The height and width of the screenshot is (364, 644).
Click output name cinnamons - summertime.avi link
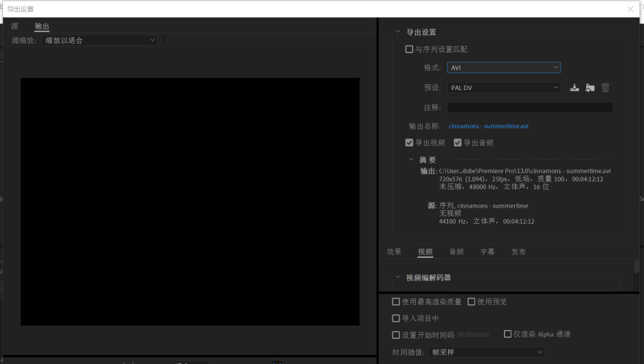coord(488,127)
